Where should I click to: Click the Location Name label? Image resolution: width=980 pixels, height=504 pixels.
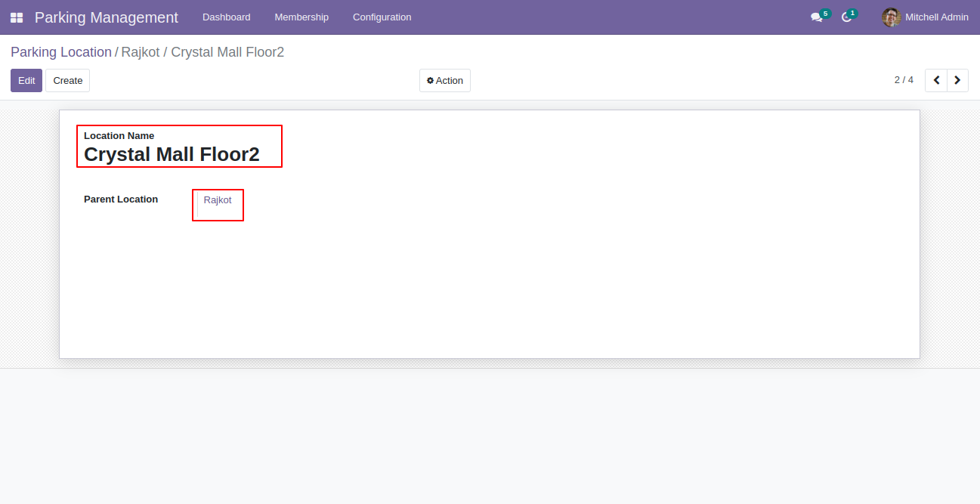point(119,136)
